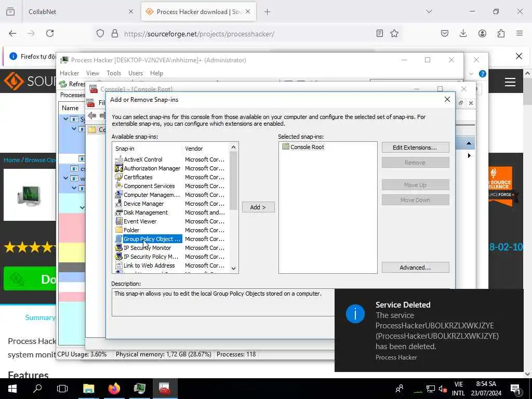This screenshot has width=532, height=399.
Task: Bookmark this page with the star icon
Action: [394, 33]
